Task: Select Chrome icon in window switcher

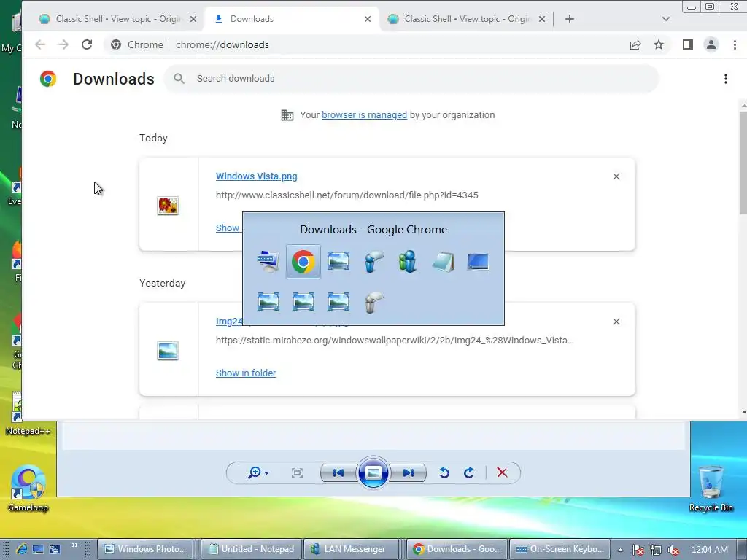Action: [303, 262]
